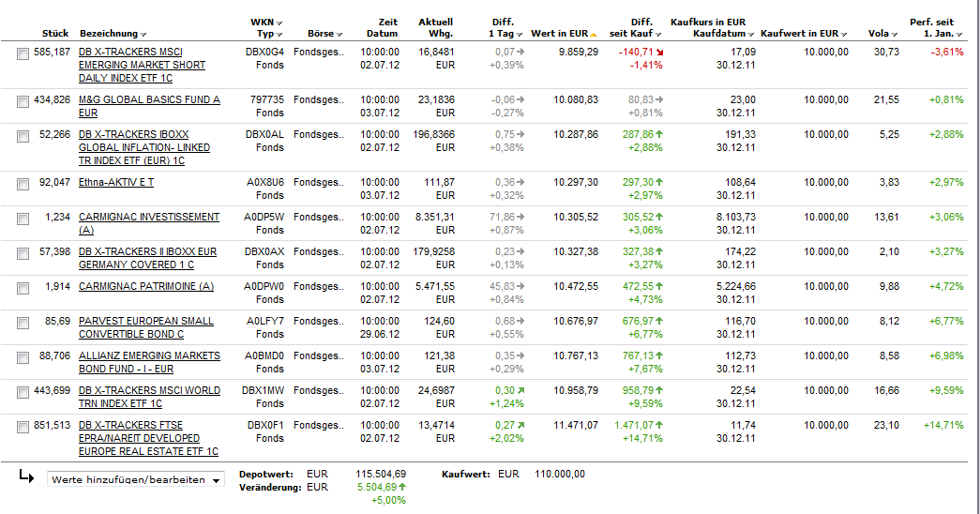Screen dimensions: 980x514
Task: Open the Werte hinzufügen/bearbeiten dropdown
Action: [136, 480]
